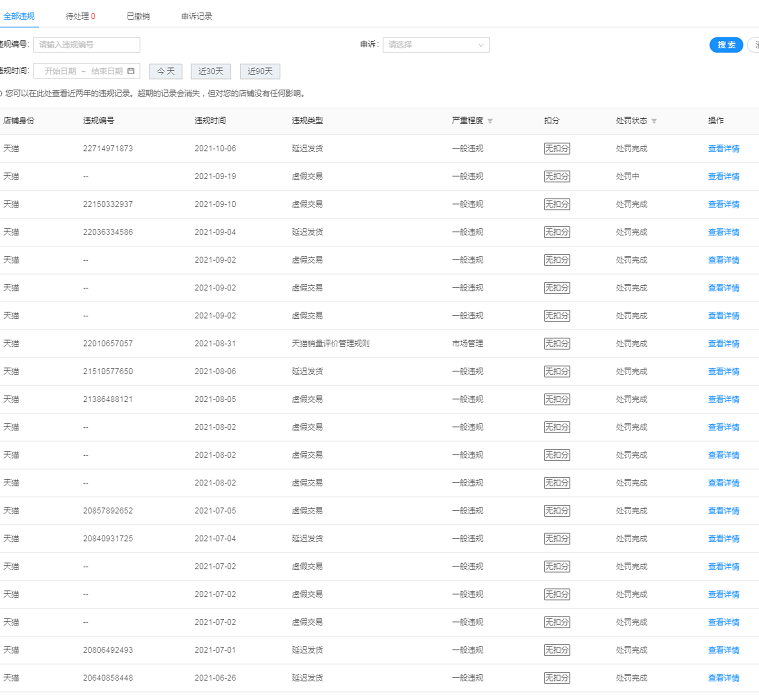Select the 近90天 quick date button
759x699 pixels.
[x=260, y=71]
